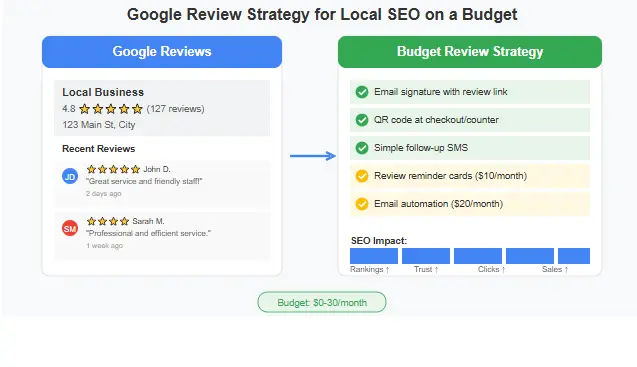Click the '2 days ago' timestamp
The image size is (637, 367).
click(x=104, y=193)
